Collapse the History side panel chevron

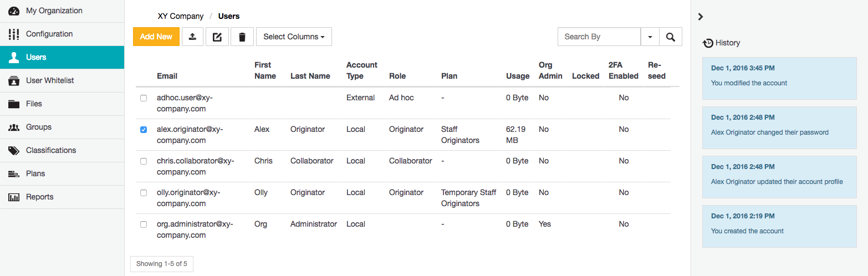click(x=701, y=17)
